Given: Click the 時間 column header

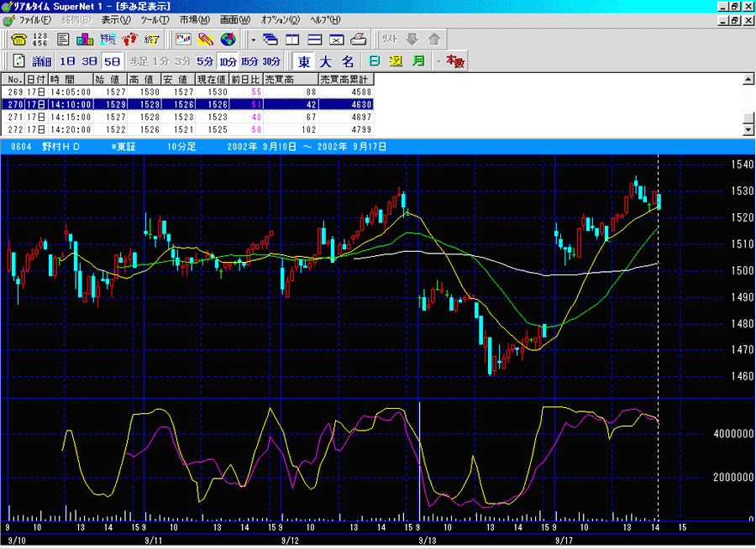Looking at the screenshot, I should coord(71,79).
